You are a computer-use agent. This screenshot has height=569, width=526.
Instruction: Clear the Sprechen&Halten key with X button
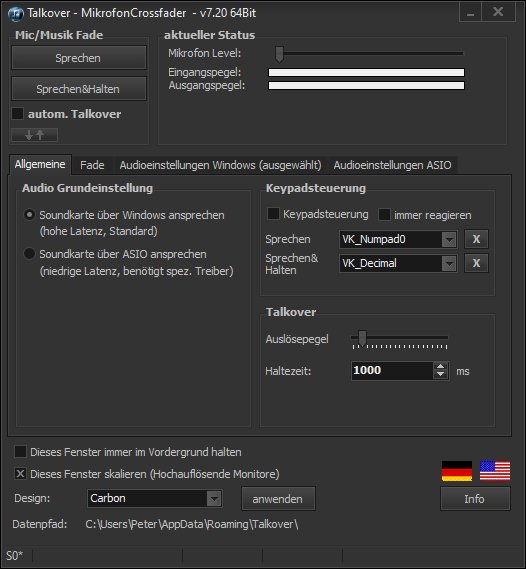(476, 263)
